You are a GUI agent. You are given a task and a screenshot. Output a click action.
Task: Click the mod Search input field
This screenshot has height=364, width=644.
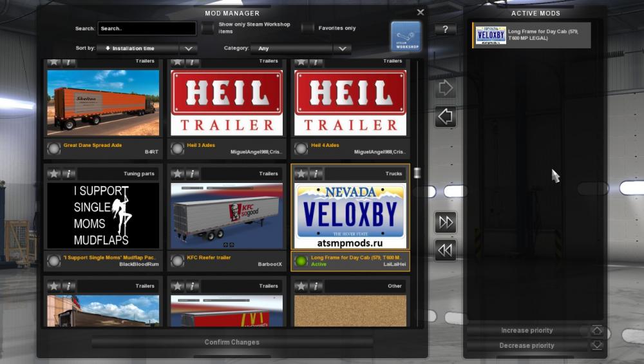147,28
